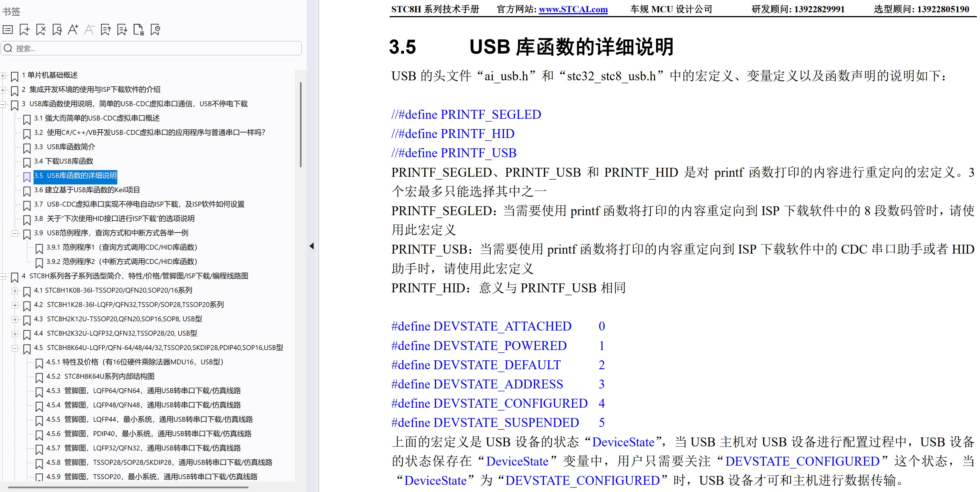Image resolution: width=980 pixels, height=492 pixels.
Task: Click the bookmark options list icon
Action: click(8, 30)
